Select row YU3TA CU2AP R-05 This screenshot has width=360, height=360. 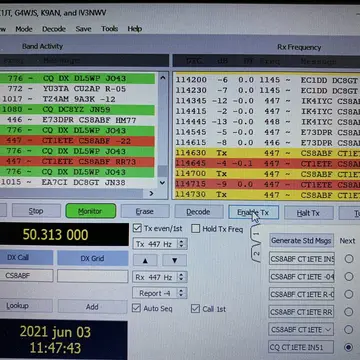tap(77, 89)
